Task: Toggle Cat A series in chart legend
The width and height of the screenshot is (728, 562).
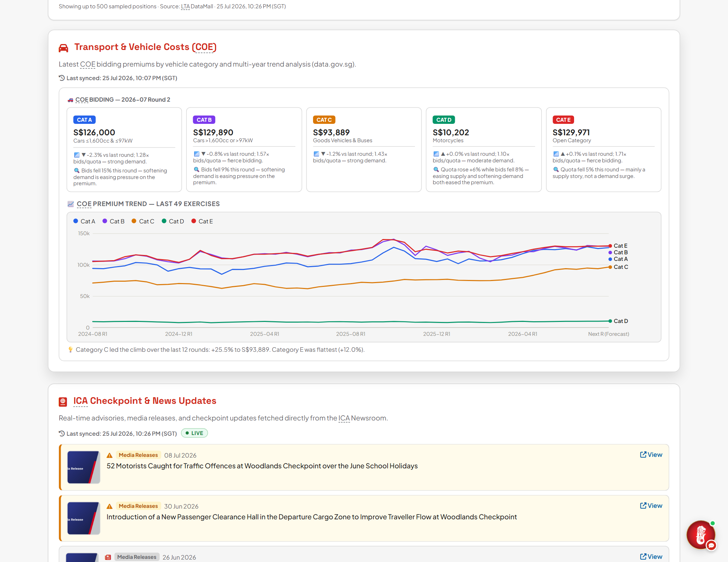Action: [x=84, y=221]
